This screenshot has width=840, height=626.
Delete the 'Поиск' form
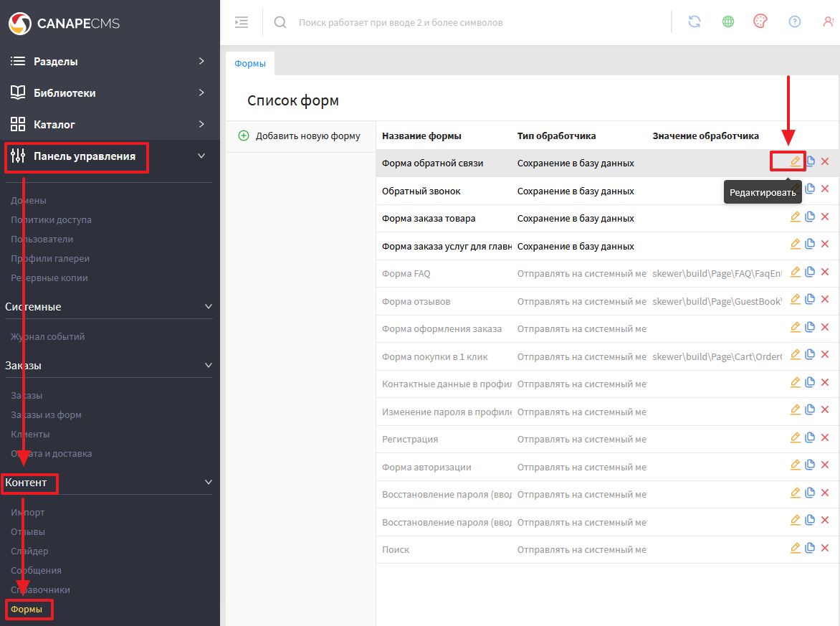tap(825, 549)
